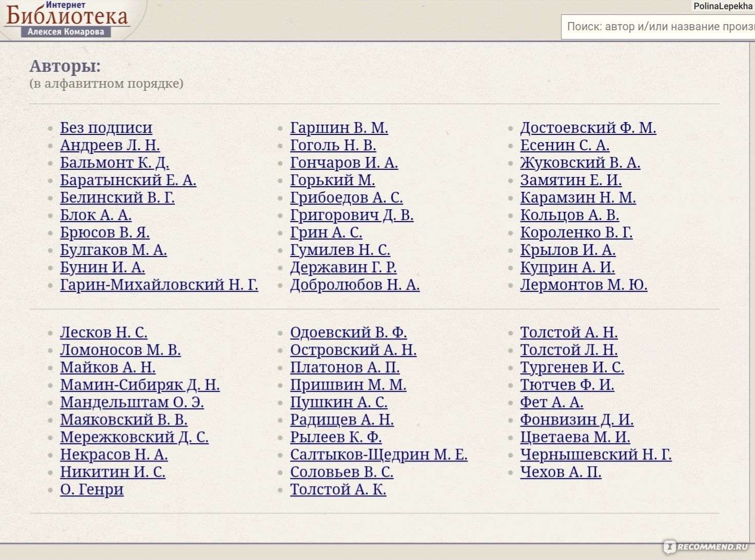The height and width of the screenshot is (560, 755).
Task: Select Григорович Д. В. link
Action: (x=352, y=215)
